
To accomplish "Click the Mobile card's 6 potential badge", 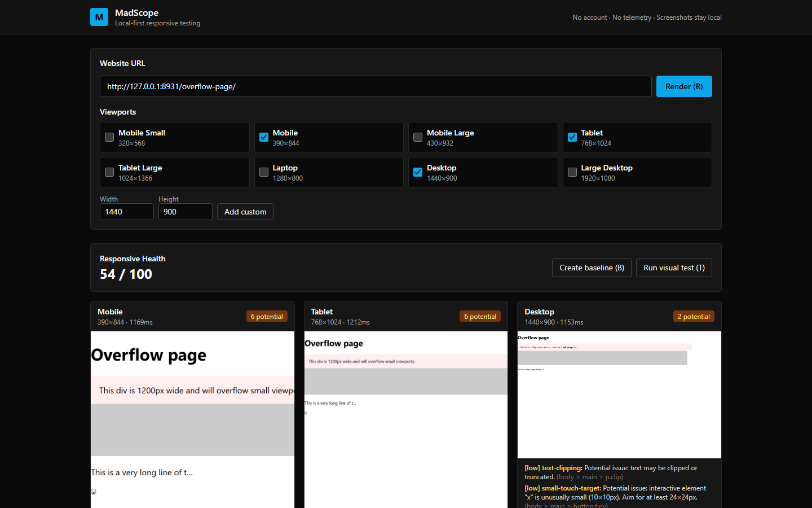I will (267, 316).
